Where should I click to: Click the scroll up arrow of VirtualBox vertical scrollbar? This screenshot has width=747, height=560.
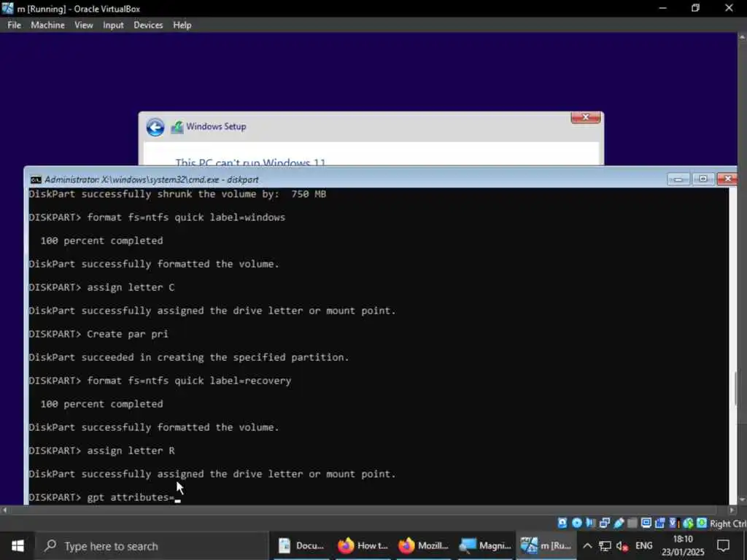(x=742, y=36)
